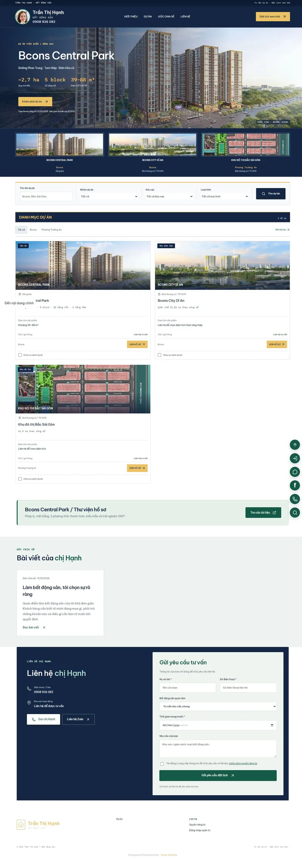Click the house logo icon in footer

click(x=21, y=825)
